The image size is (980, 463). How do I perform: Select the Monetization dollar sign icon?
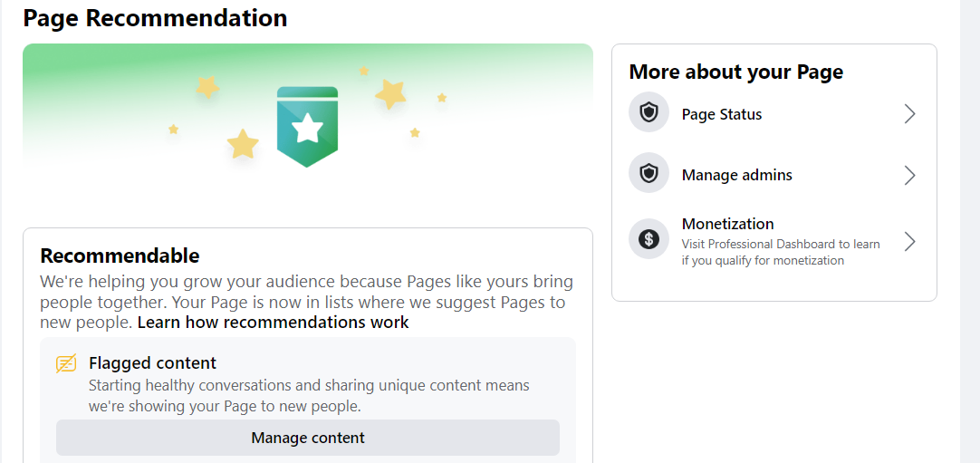pos(649,238)
